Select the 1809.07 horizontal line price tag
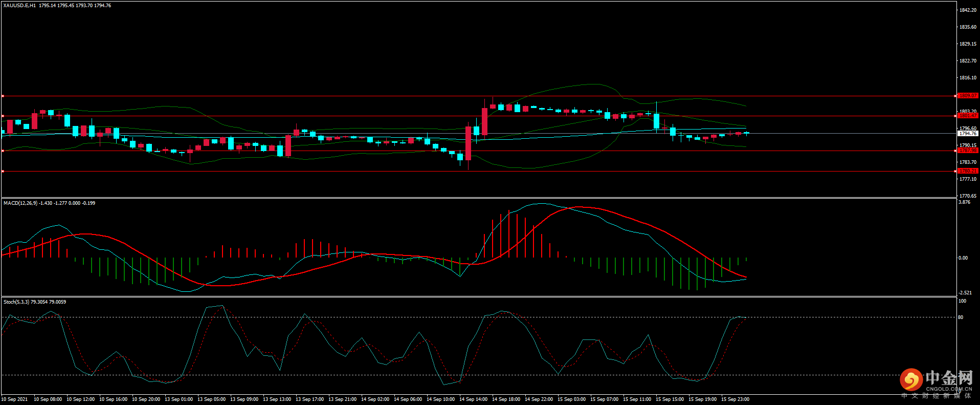Screen dimensions: 980x405 [x=968, y=96]
